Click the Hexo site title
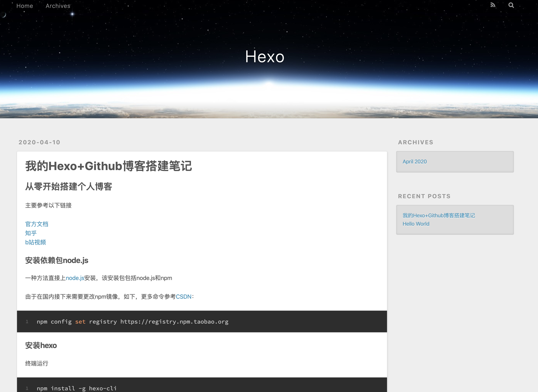The image size is (538, 392). coord(265,57)
